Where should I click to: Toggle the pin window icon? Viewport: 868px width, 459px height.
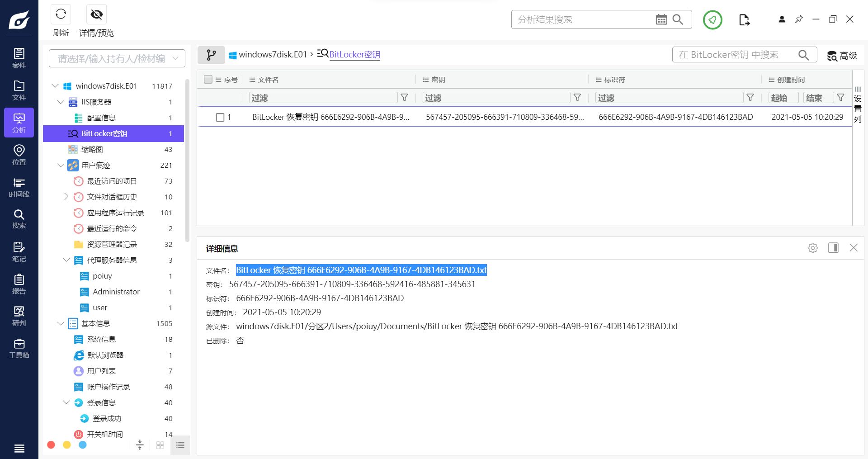[x=799, y=19]
